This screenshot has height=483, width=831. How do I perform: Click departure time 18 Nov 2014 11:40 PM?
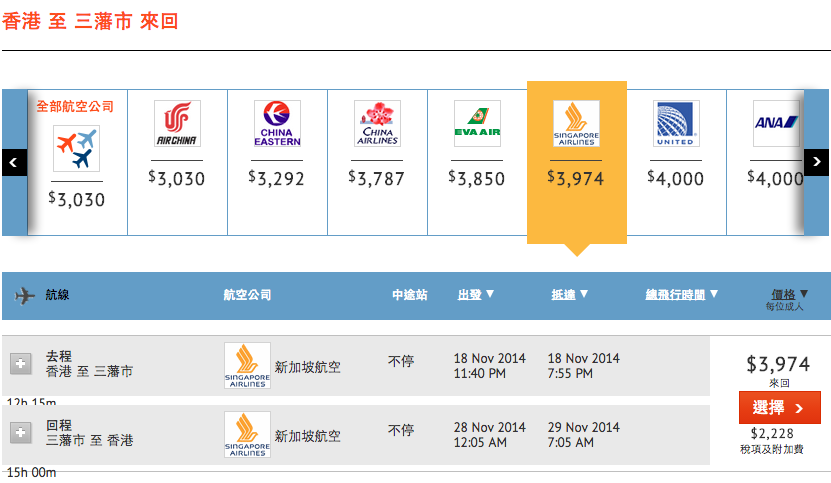click(x=490, y=366)
